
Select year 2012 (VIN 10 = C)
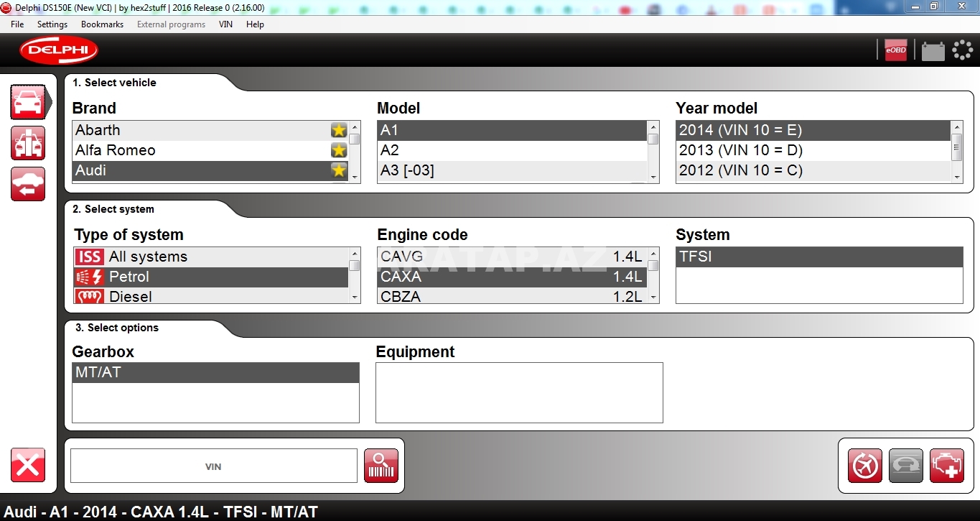click(813, 170)
